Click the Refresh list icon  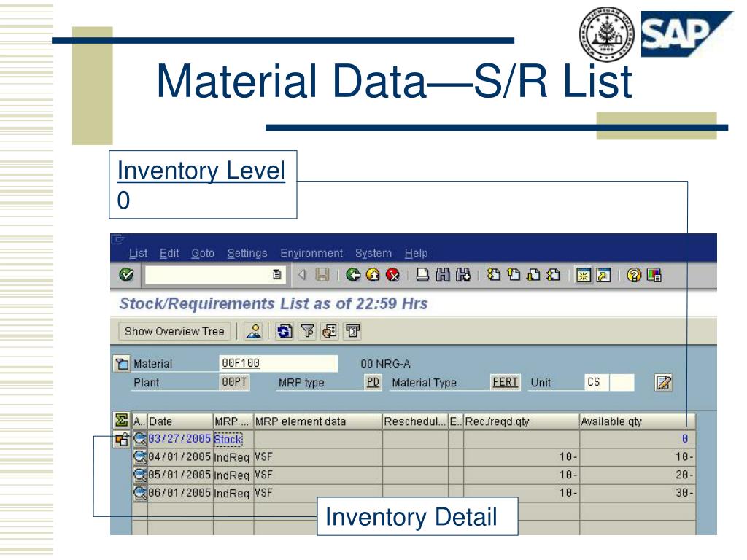click(x=285, y=331)
